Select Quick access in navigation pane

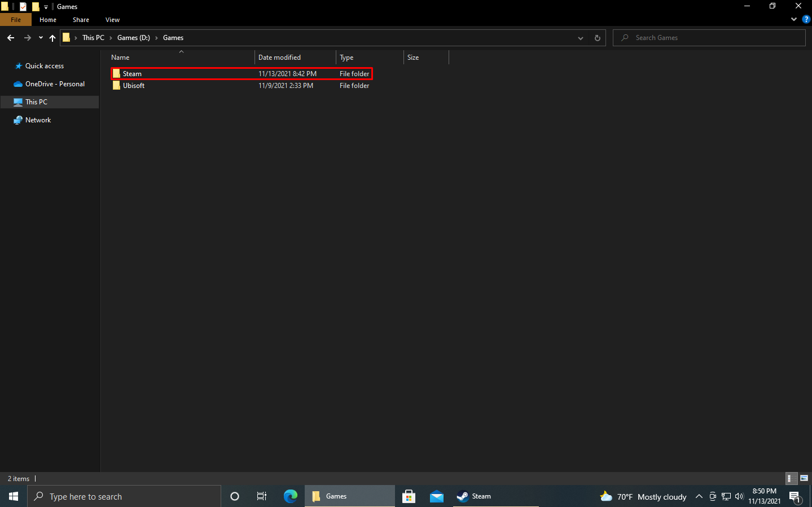pyautogui.click(x=45, y=66)
